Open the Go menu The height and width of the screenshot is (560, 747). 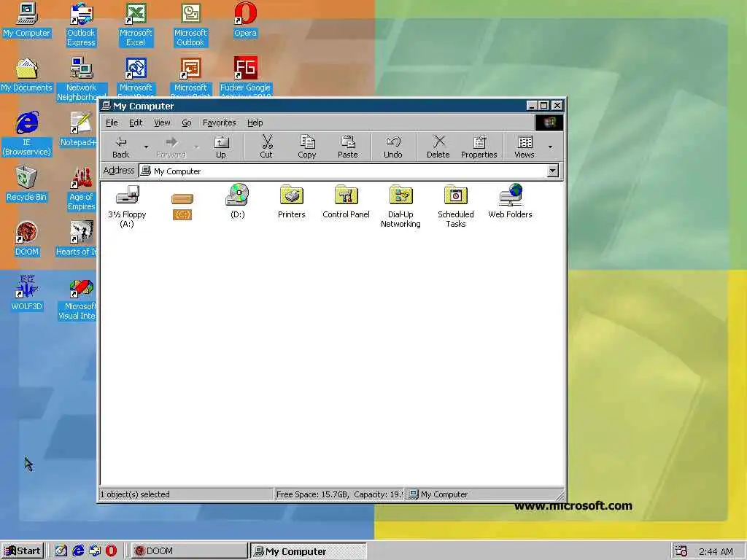tap(186, 122)
